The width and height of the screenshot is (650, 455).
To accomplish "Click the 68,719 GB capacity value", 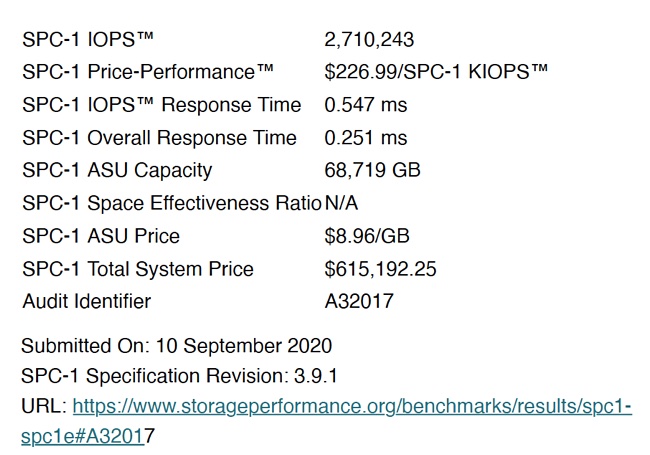I will click(372, 170).
